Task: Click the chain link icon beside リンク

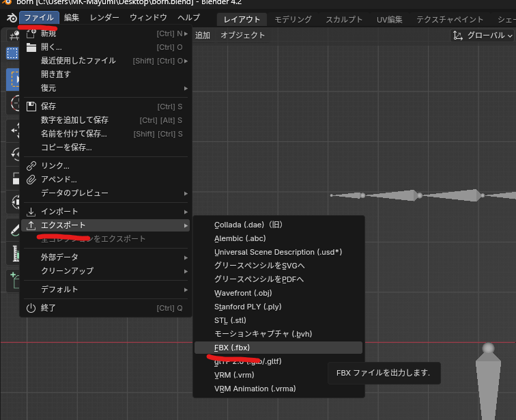Action: (x=31, y=166)
